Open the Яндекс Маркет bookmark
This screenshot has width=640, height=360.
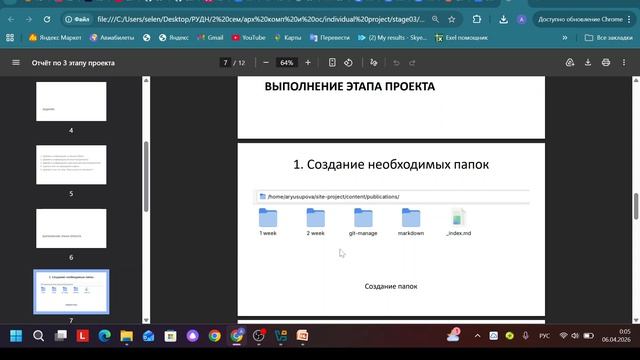click(x=55, y=38)
